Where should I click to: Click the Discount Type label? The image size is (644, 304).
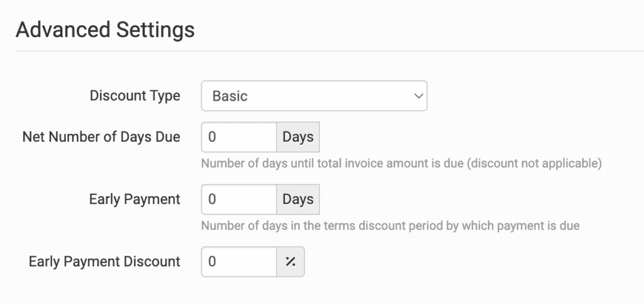pos(135,96)
